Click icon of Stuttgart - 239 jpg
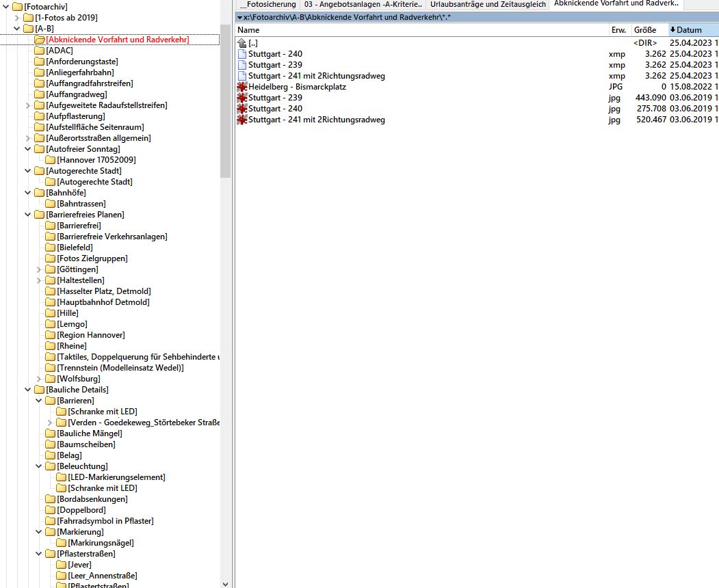The width and height of the screenshot is (719, 588). [x=242, y=98]
